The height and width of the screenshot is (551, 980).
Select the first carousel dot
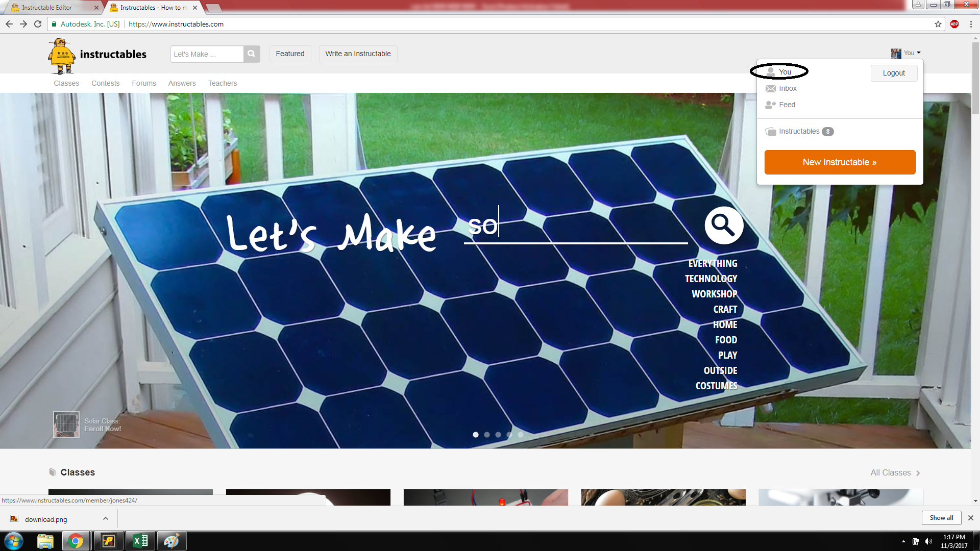tap(476, 435)
